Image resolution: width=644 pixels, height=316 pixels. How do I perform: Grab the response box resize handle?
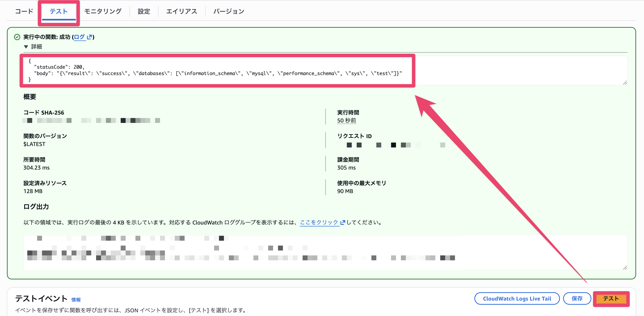point(625,83)
